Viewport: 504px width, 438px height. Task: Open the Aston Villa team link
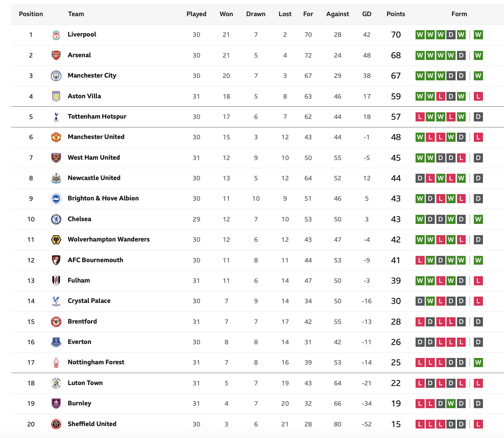point(84,96)
